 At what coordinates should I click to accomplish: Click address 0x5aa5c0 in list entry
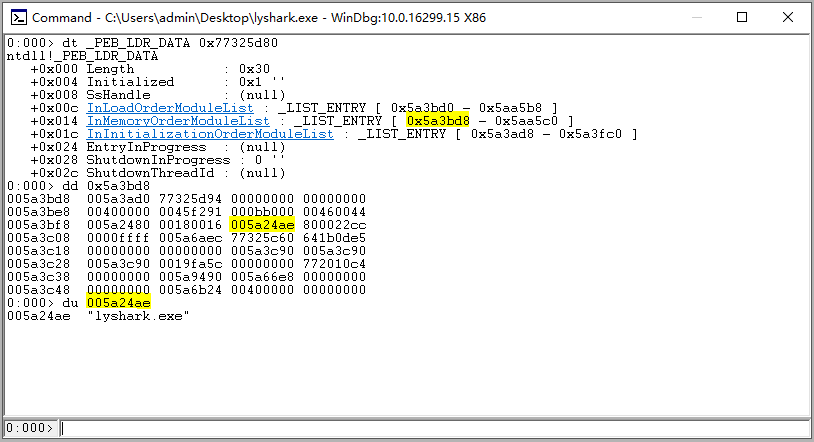coord(526,121)
